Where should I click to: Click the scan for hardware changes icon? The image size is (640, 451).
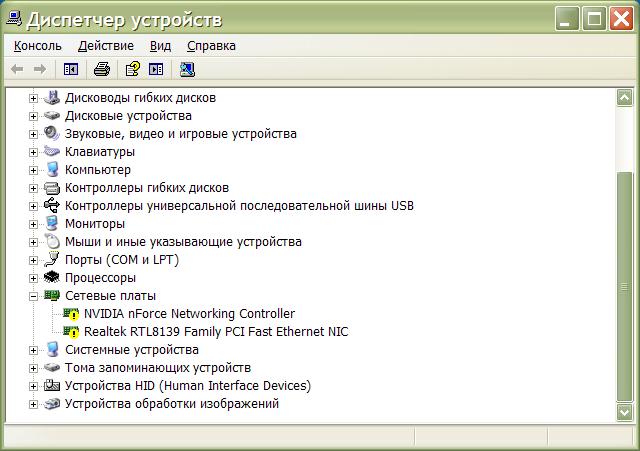(x=187, y=69)
